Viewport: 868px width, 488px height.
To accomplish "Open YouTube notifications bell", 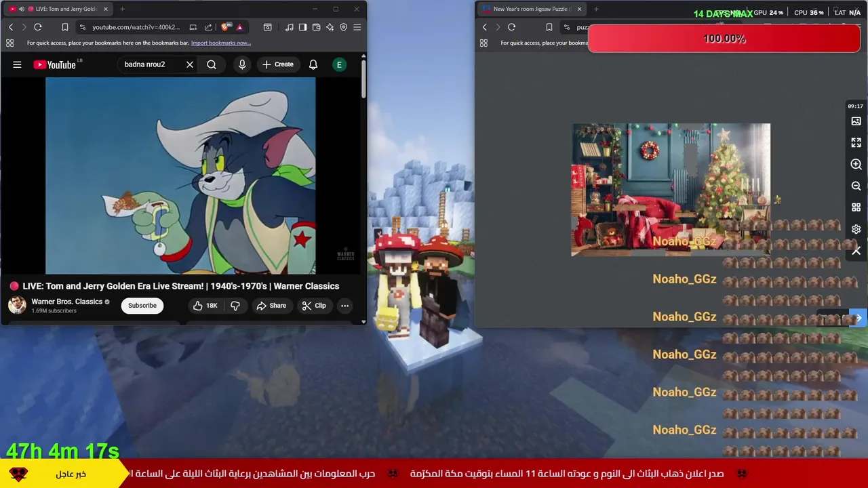I will (x=313, y=64).
